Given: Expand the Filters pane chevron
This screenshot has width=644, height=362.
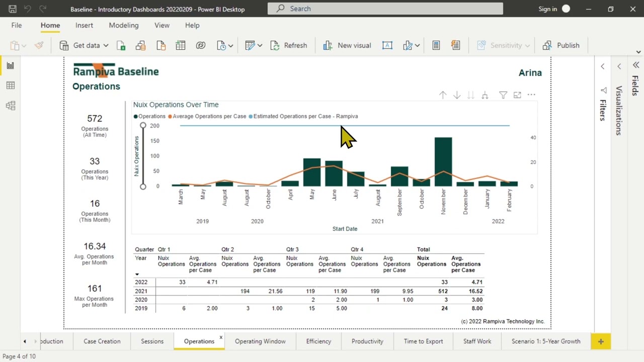Looking at the screenshot, I should coord(603,66).
